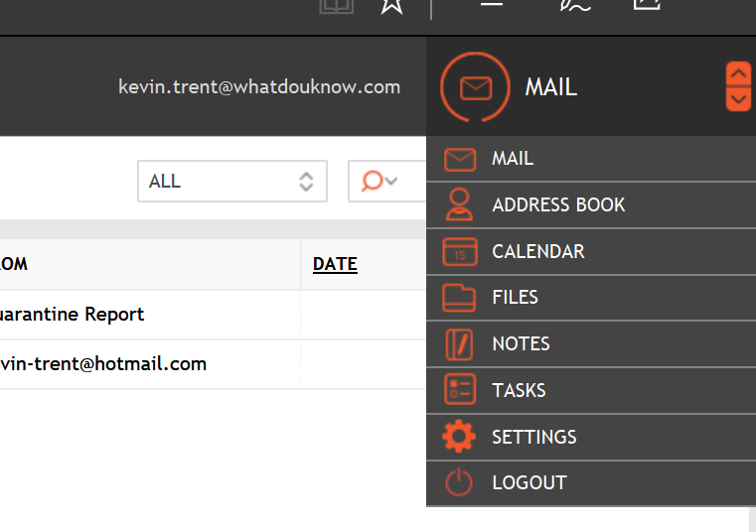This screenshot has height=532, width=756.
Task: Open the Calendar icon in the menu
Action: 459,251
